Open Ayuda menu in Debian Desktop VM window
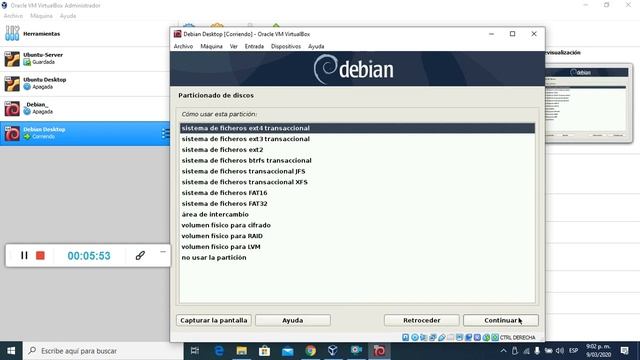This screenshot has height=360, width=640. pyautogui.click(x=316, y=47)
